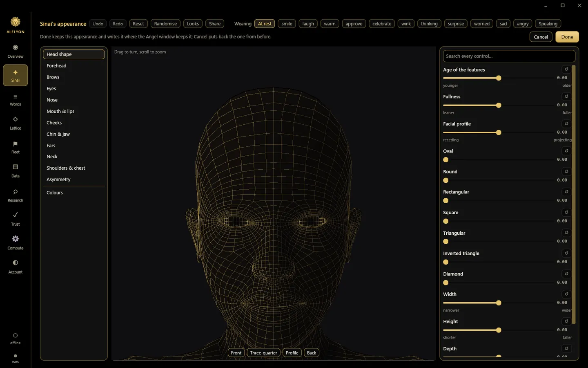Reset the Width slider value
Viewport: 588px width, 368px height.
[566, 294]
